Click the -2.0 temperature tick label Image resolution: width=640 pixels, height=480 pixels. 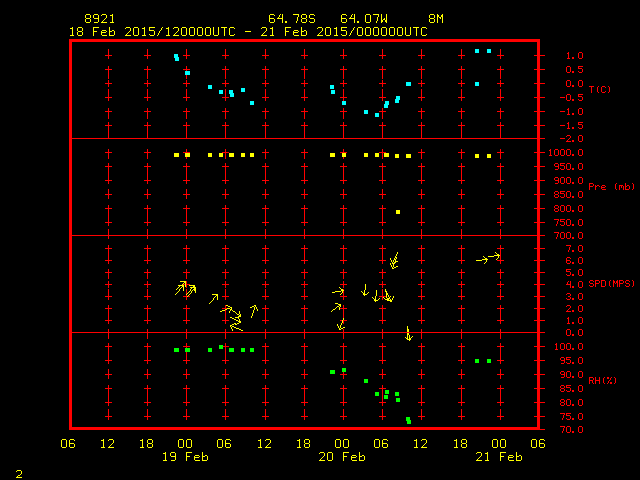564,138
